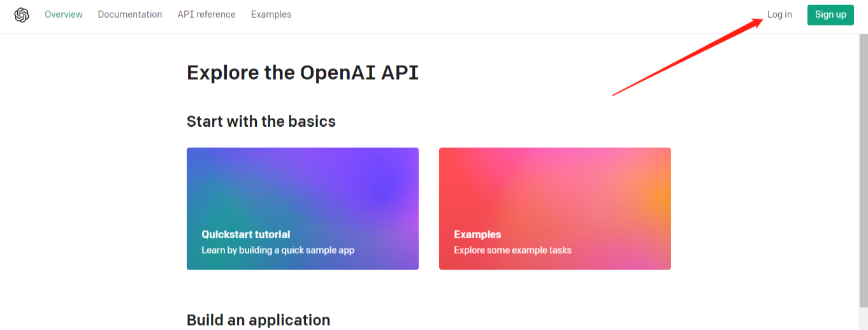This screenshot has width=868, height=330.
Task: Open the Quickstart tutorial card
Action: pyautogui.click(x=303, y=209)
